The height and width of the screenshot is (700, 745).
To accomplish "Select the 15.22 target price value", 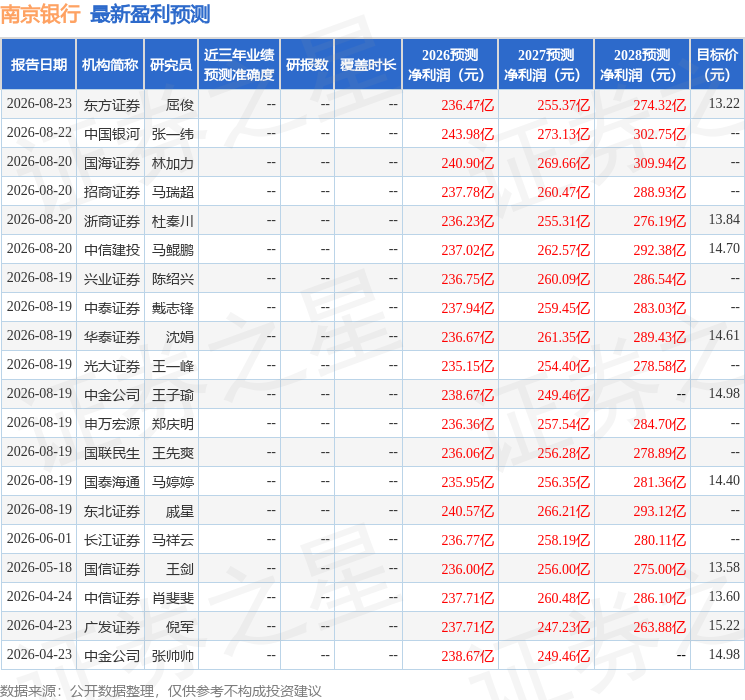I will pyautogui.click(x=724, y=625).
